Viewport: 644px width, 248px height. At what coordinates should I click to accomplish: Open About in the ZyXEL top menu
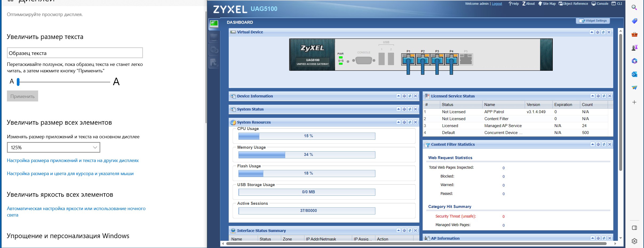529,4
